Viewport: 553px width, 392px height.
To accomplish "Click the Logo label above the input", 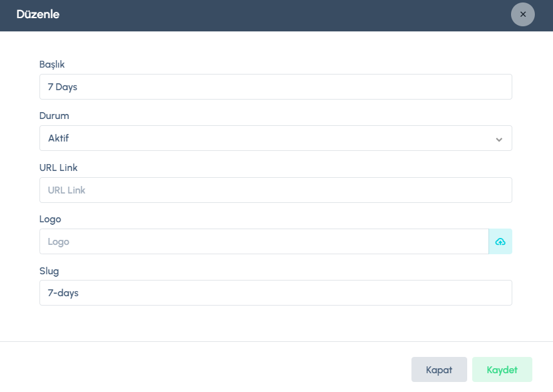I will (x=50, y=219).
